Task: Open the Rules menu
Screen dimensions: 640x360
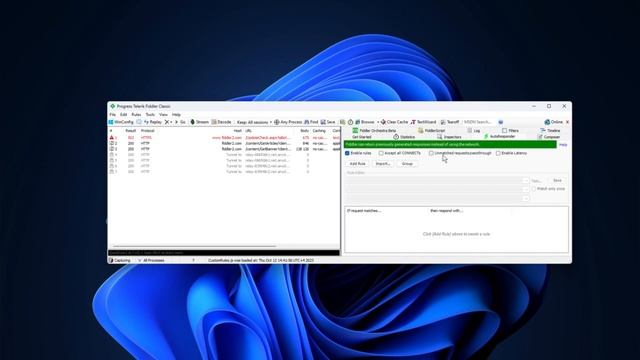Action: (136, 115)
